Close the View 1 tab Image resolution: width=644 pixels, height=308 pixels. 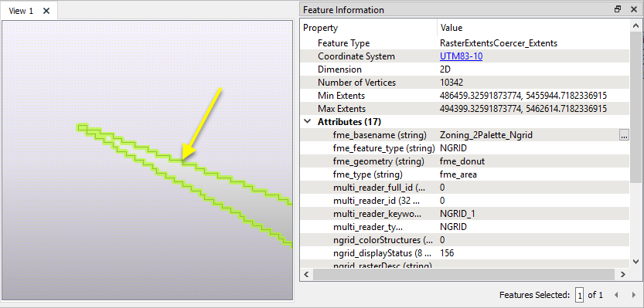(46, 11)
